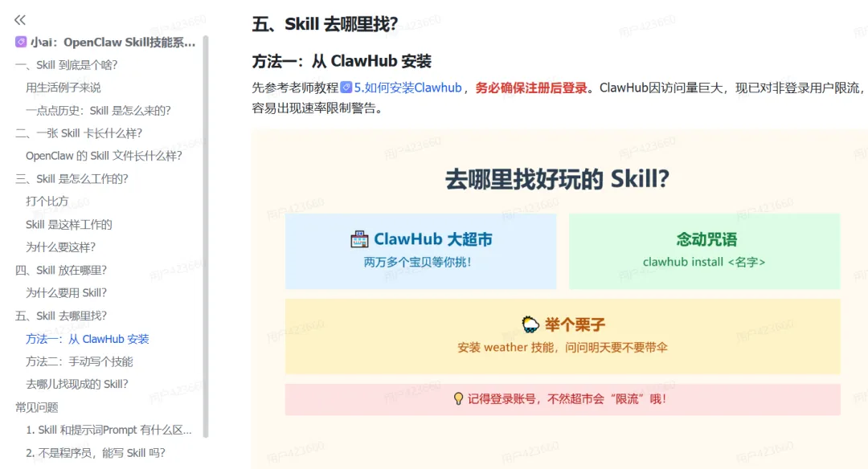Screen dimensions: 868x469
Task: Select 1. Skill 和提示词Prompt 有什么区... item
Action: pyautogui.click(x=108, y=430)
